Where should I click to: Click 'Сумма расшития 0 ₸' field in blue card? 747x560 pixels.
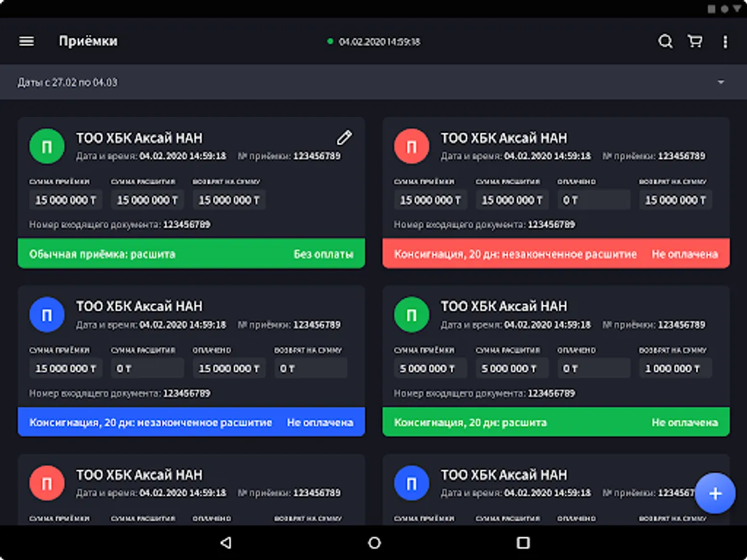(148, 368)
